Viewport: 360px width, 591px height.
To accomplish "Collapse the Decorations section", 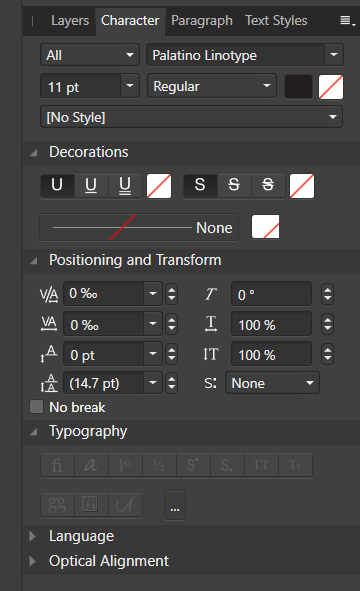I will point(34,153).
